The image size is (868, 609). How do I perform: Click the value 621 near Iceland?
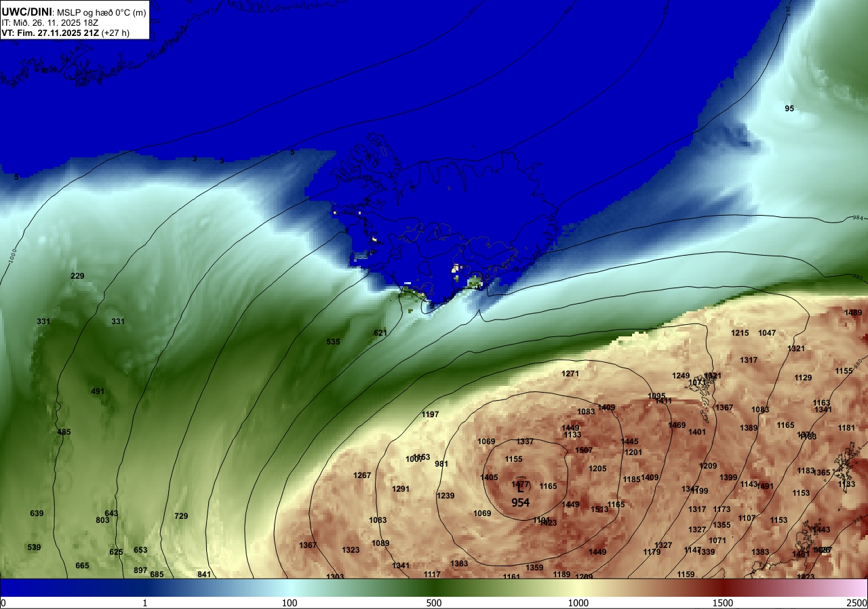pyautogui.click(x=380, y=333)
